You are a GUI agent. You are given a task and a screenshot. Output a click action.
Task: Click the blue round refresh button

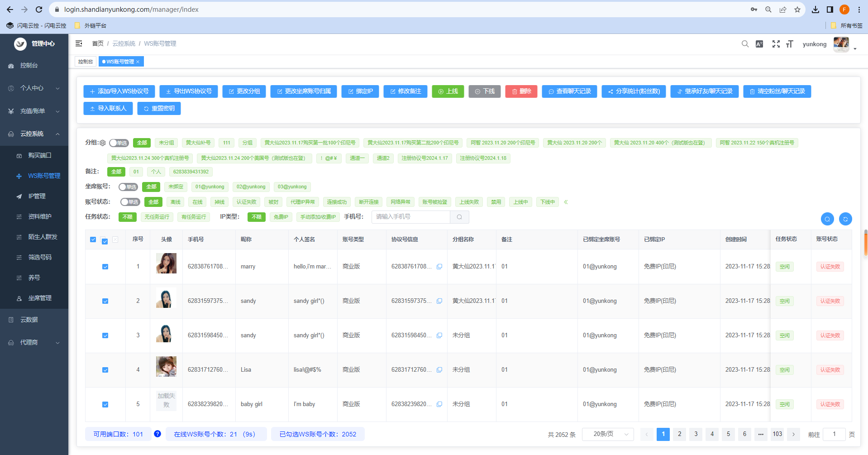click(845, 219)
